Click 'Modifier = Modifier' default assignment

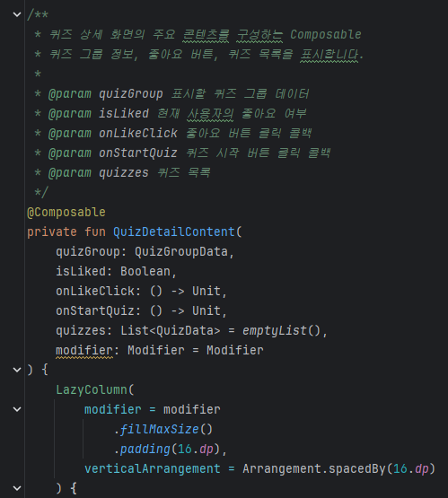pos(196,350)
